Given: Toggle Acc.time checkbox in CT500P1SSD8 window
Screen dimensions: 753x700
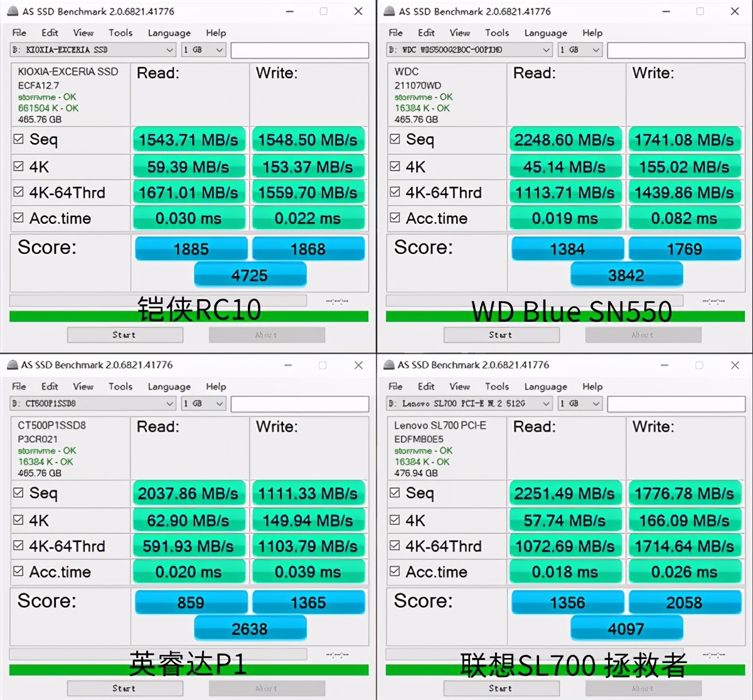Looking at the screenshot, I should tap(18, 571).
